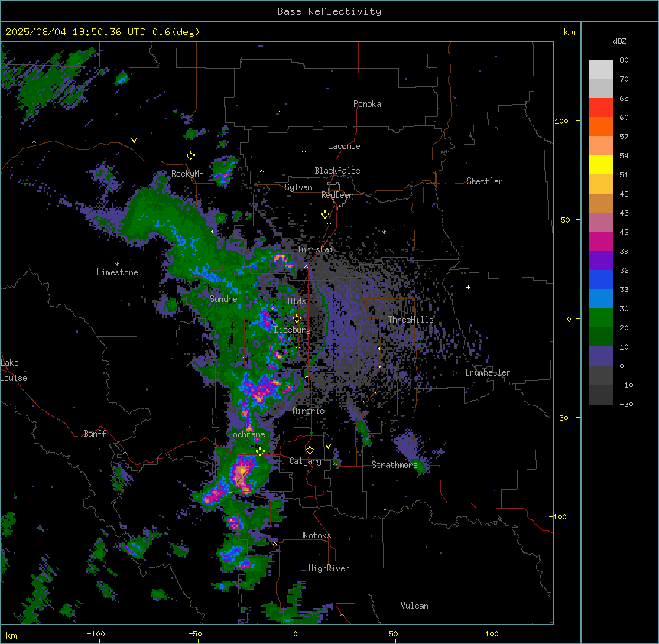Click the red legend swatch below 65 dBZ

point(601,108)
